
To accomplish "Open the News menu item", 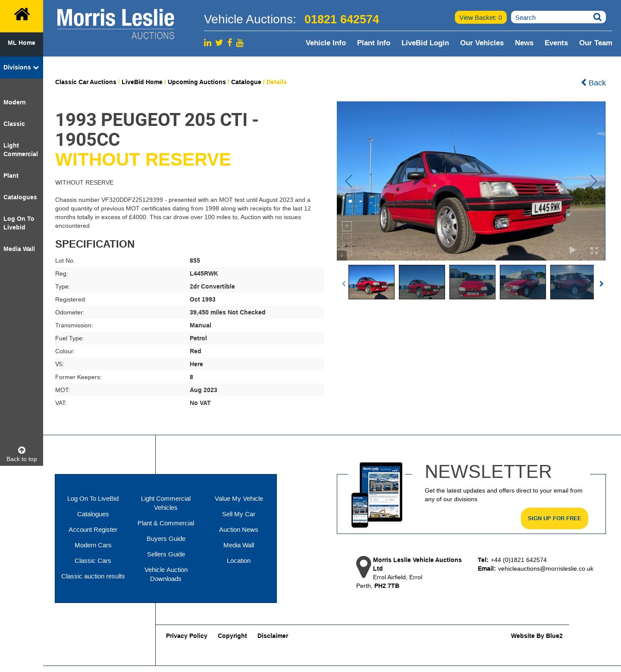I will coord(524,43).
